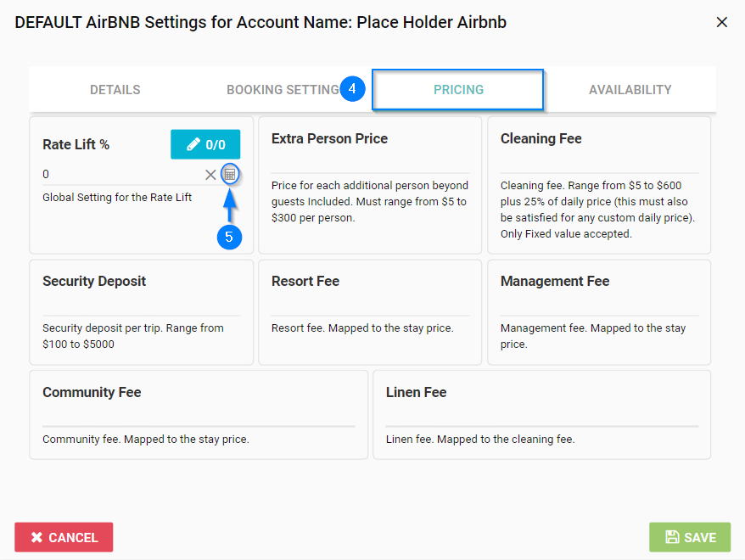
Task: Click the blue step 4 badge
Action: point(353,89)
